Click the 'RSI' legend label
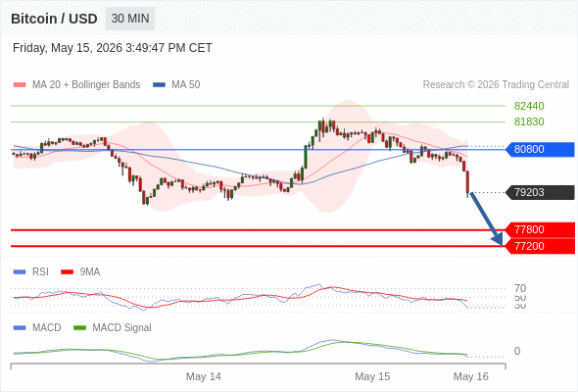Image resolution: width=578 pixels, height=392 pixels. point(40,272)
